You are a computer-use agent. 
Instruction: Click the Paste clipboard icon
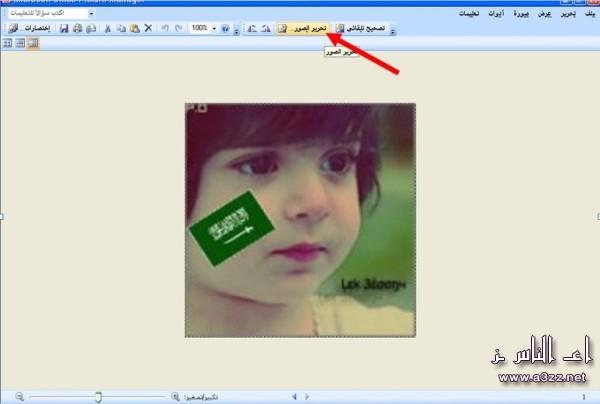[x=134, y=29]
